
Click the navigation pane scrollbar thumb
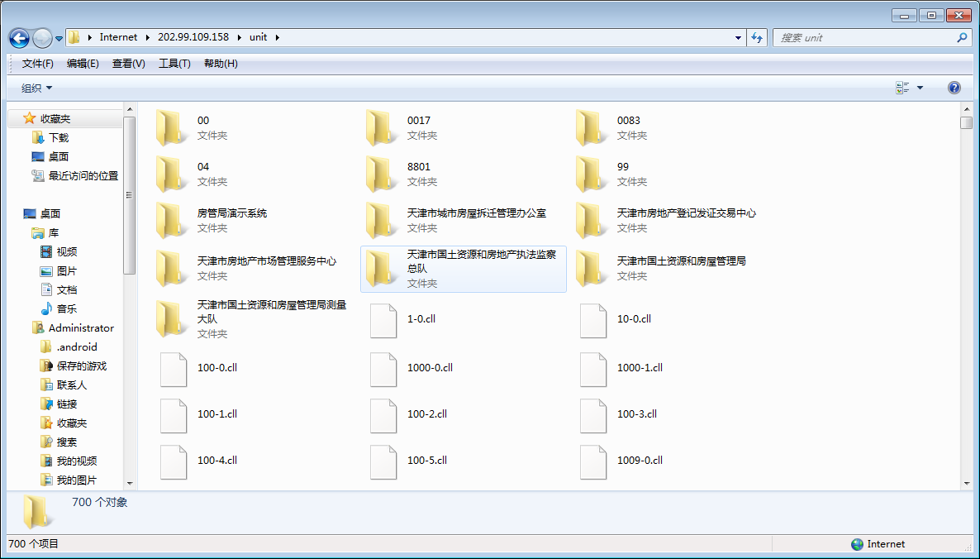130,195
